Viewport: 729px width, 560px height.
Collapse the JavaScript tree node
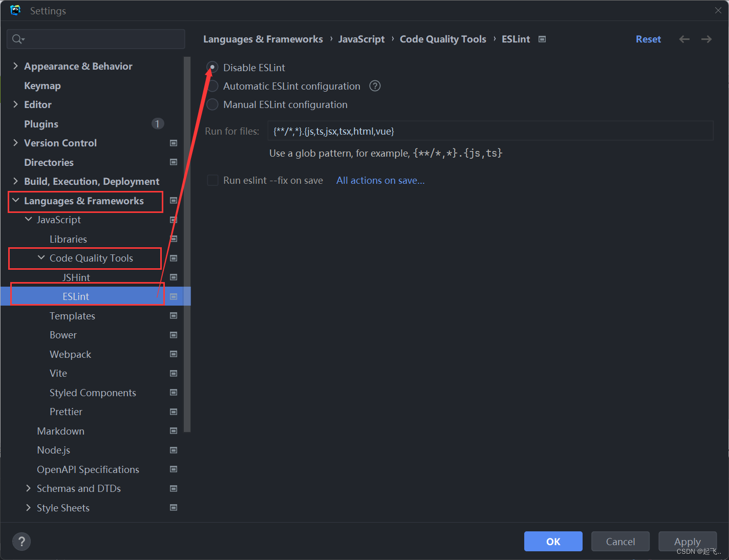(29, 219)
